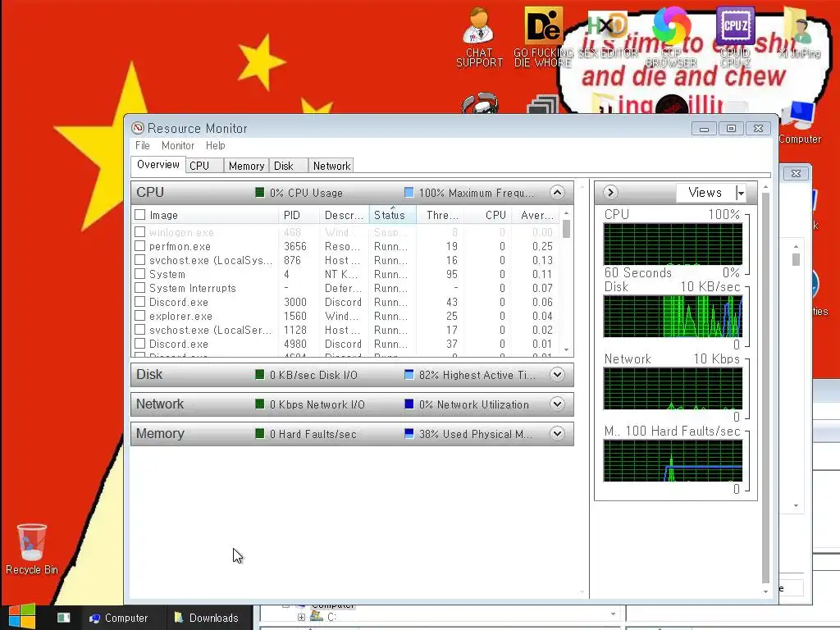
Task: Launch the colorful browser desktop icon
Action: 671,25
